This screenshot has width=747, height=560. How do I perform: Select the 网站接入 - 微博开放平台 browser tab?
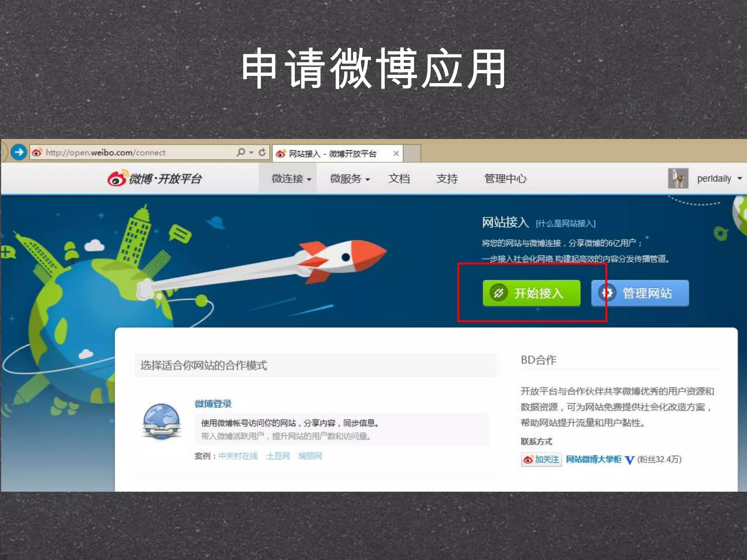click(337, 153)
